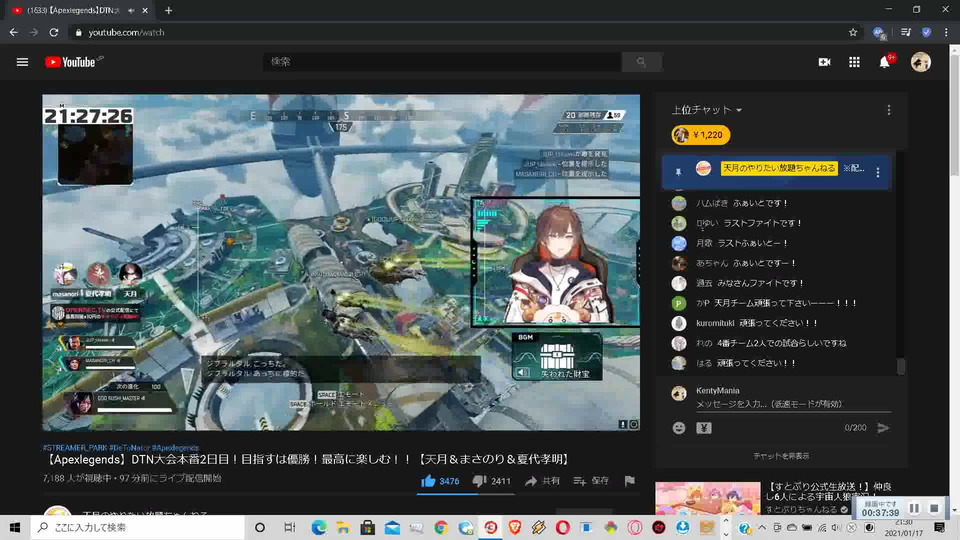The image size is (960, 540).
Task: Close the Apexlegends DTN YouTube tab
Action: 145,10
